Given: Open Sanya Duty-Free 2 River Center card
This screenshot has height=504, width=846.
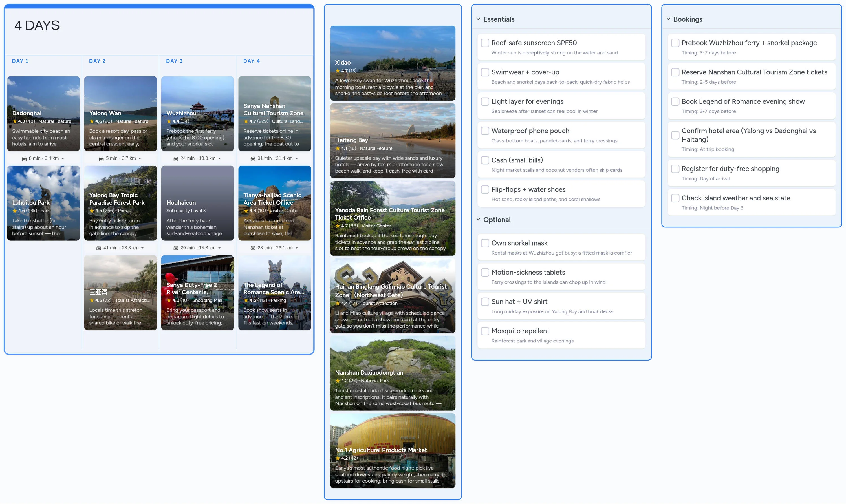Looking at the screenshot, I should [x=198, y=293].
